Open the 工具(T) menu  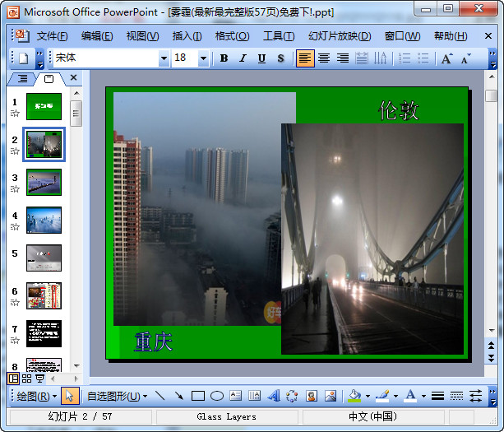pyautogui.click(x=279, y=36)
